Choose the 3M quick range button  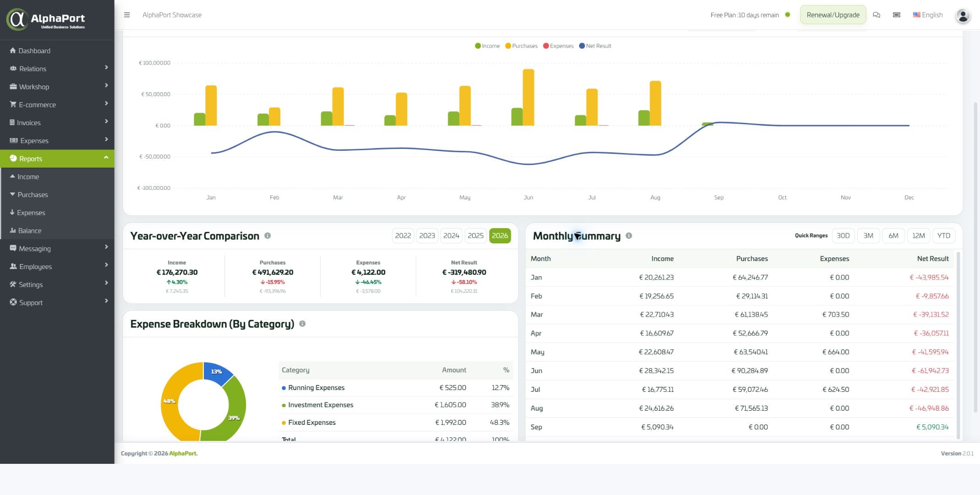coord(868,236)
